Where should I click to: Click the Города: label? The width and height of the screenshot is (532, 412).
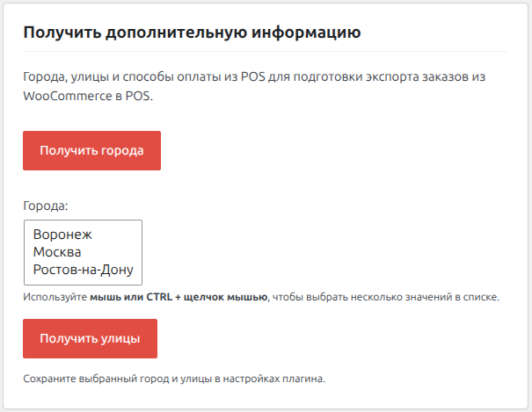(46, 206)
